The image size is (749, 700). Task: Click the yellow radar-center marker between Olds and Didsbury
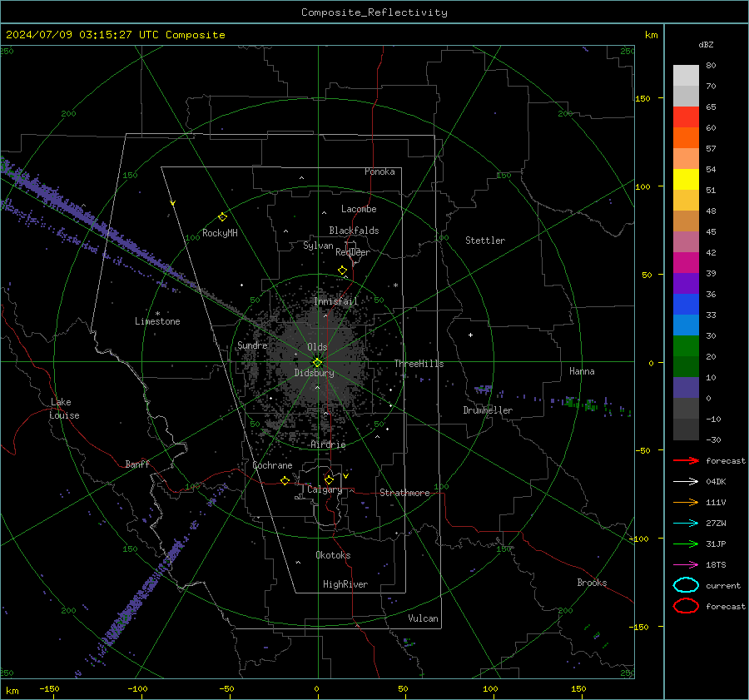(318, 363)
